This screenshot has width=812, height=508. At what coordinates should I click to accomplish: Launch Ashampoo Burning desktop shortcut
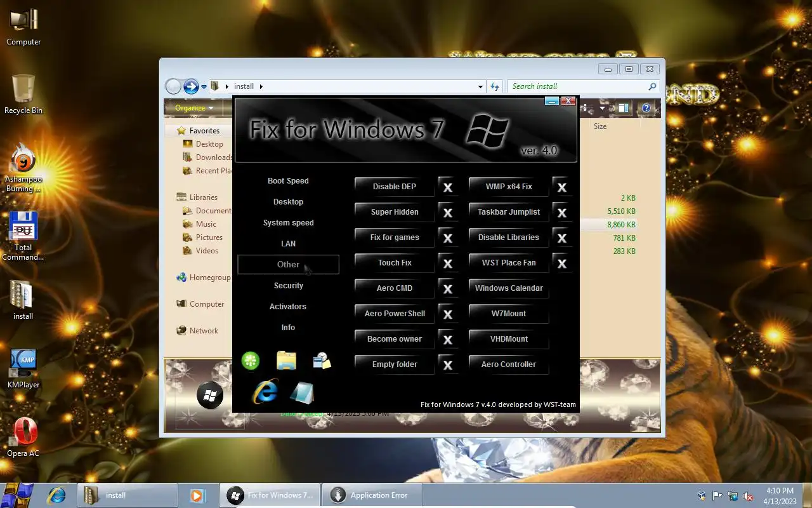point(23,168)
